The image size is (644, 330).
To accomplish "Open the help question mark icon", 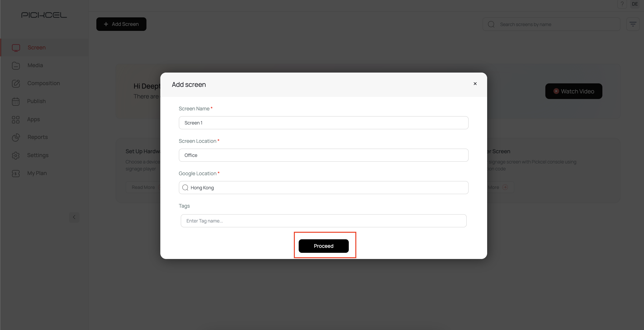I will click(x=622, y=4).
